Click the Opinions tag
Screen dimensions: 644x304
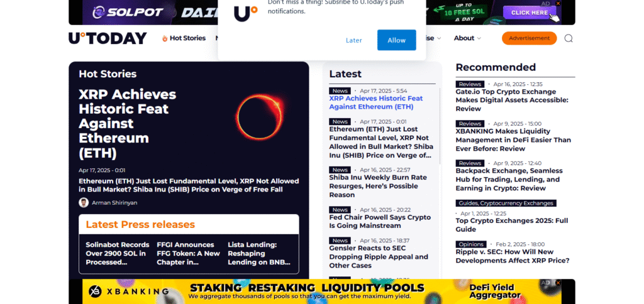point(471,244)
